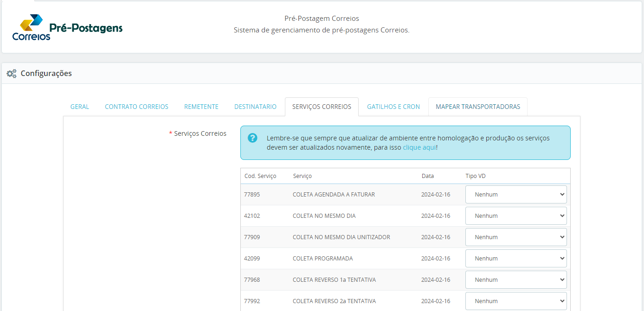Image resolution: width=644 pixels, height=311 pixels.
Task: Select service code 77968
Action: tap(252, 280)
